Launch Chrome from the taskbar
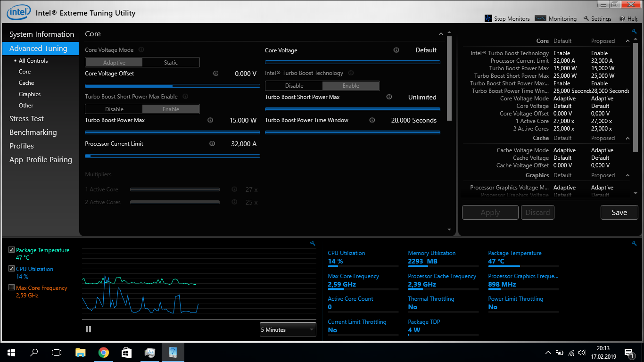This screenshot has height=362, width=644. pos(104,352)
